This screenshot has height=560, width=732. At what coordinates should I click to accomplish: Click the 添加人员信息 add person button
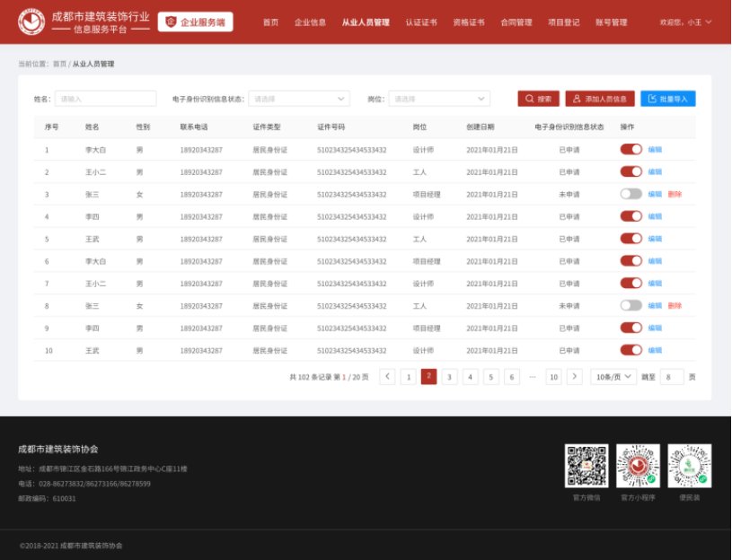click(x=600, y=99)
